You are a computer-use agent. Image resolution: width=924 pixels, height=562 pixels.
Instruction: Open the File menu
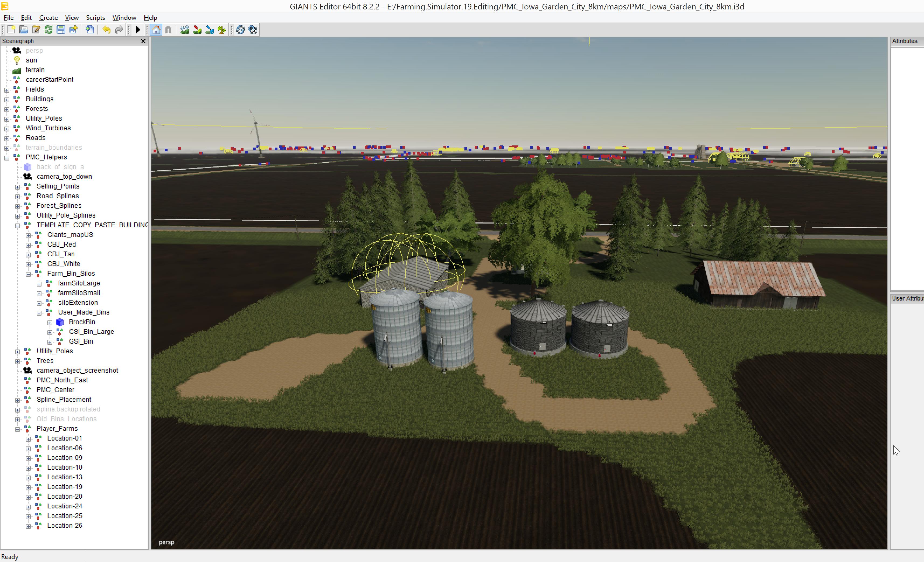coord(9,18)
